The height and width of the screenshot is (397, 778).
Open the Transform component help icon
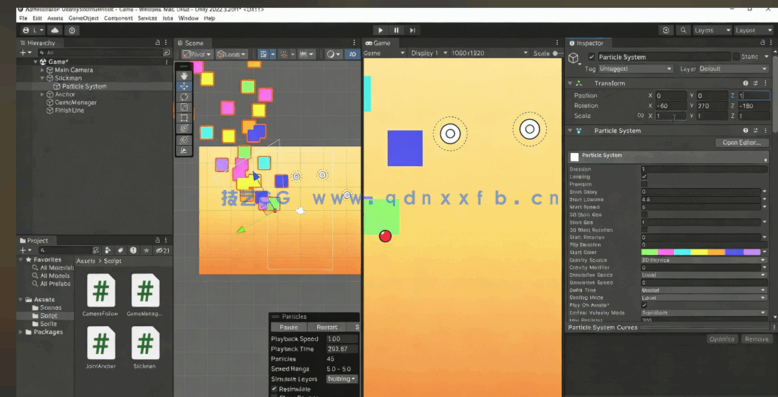tap(745, 83)
